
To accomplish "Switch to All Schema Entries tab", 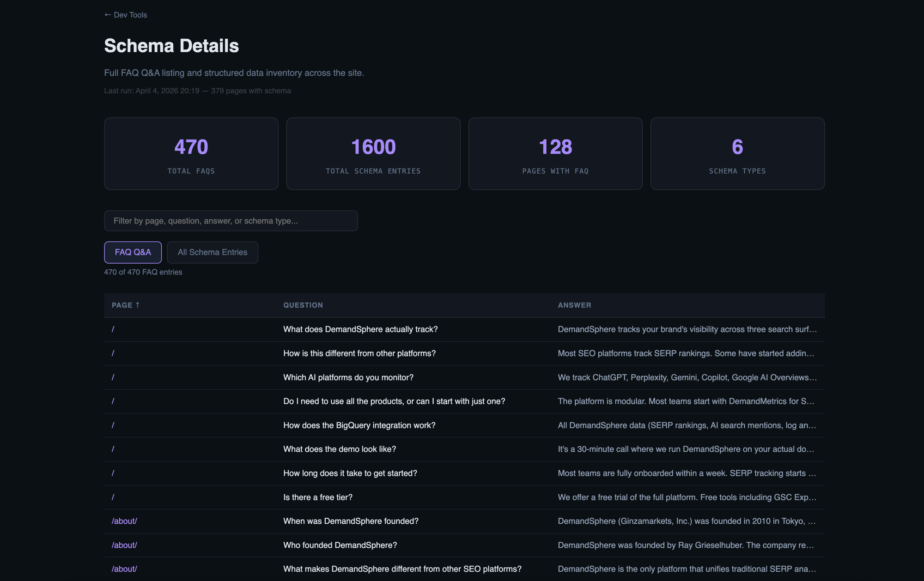I will pos(212,252).
